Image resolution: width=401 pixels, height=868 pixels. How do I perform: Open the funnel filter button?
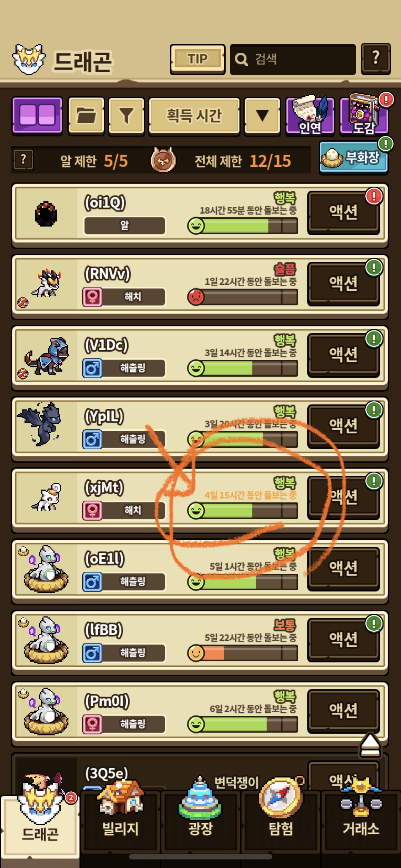126,116
